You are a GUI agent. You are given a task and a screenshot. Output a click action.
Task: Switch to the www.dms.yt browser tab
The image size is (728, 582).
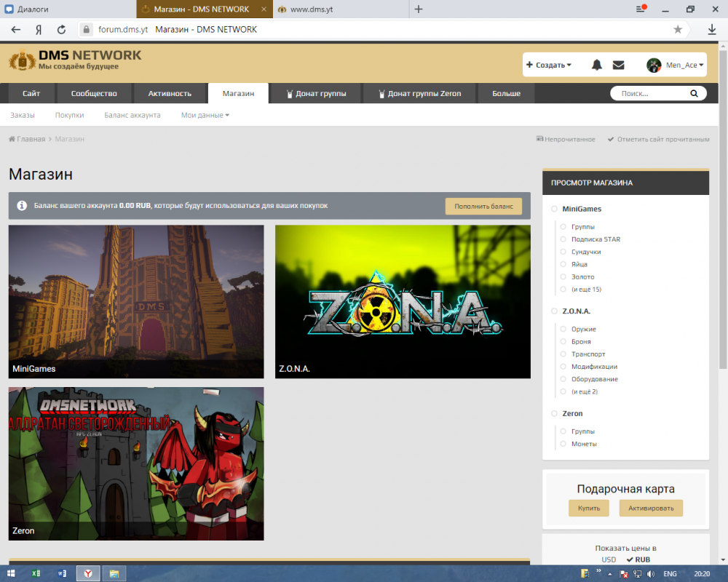point(341,9)
